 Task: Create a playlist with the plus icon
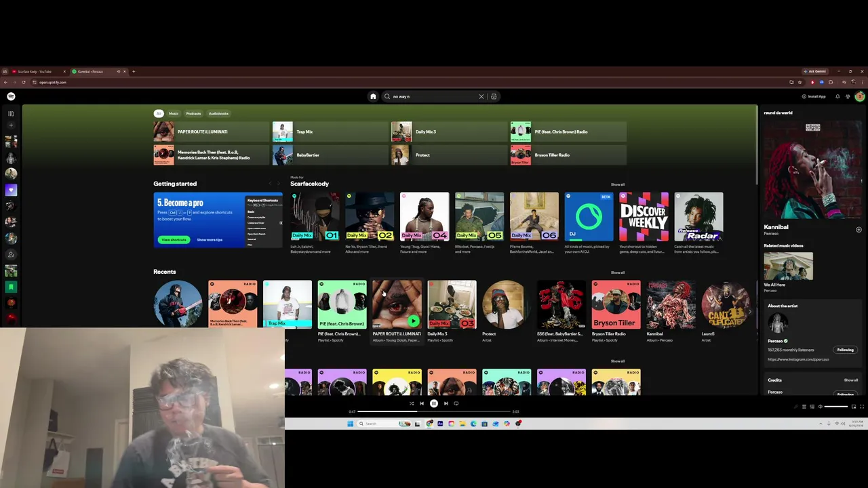tap(11, 125)
